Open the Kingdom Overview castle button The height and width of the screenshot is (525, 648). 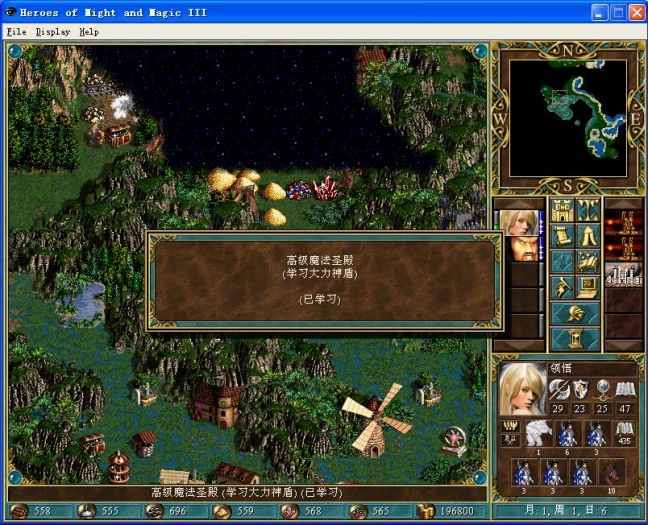pos(562,211)
